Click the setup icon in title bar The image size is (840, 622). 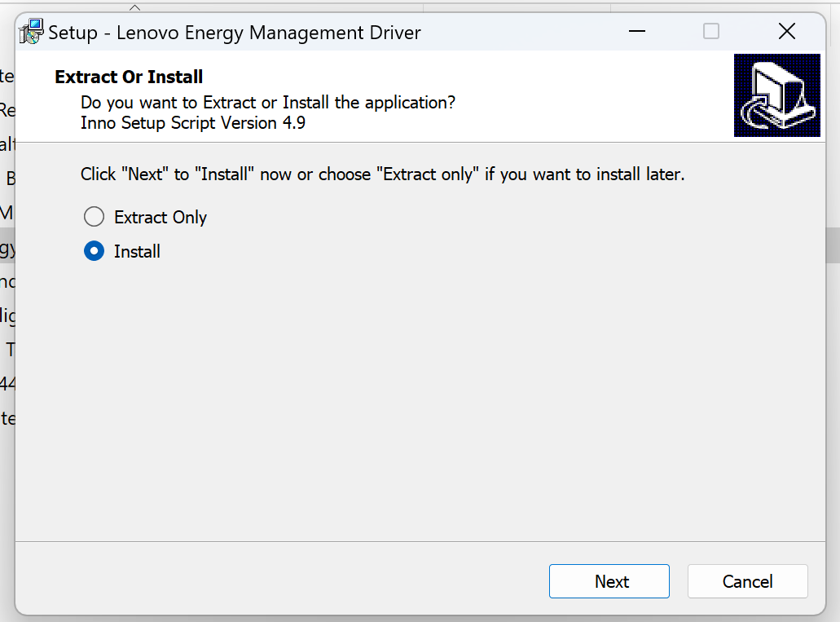[31, 32]
